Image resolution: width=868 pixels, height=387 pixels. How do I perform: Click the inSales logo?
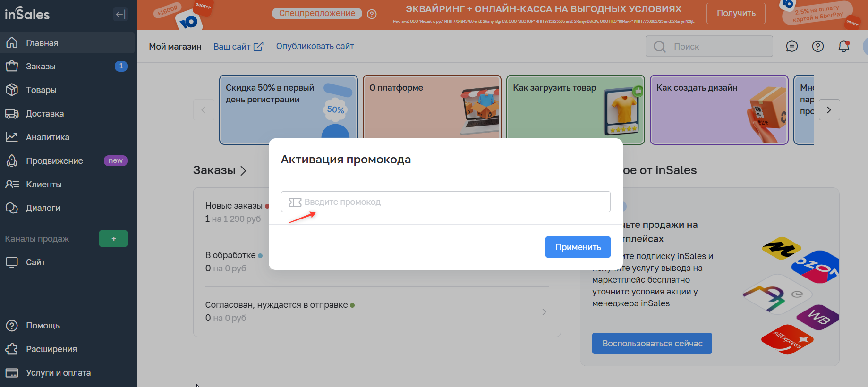[27, 14]
